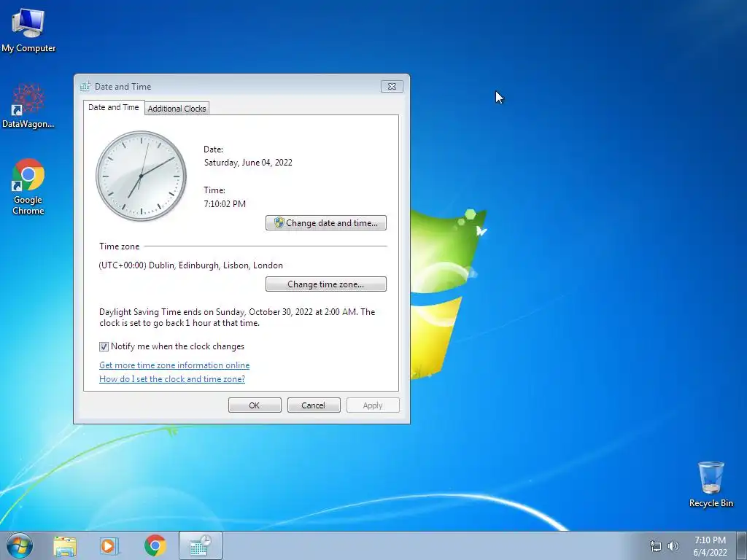Click the time text 7:10:02 PM
The image size is (747, 560).
click(x=225, y=204)
